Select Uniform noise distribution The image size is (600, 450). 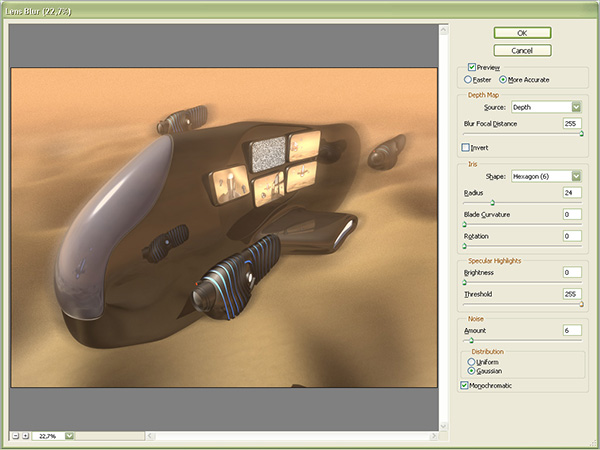tap(470, 361)
